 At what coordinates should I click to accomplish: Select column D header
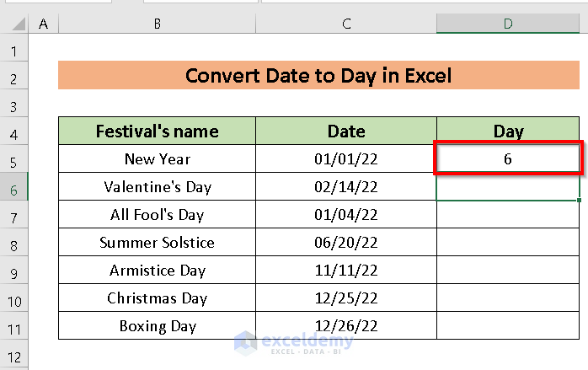(x=508, y=24)
